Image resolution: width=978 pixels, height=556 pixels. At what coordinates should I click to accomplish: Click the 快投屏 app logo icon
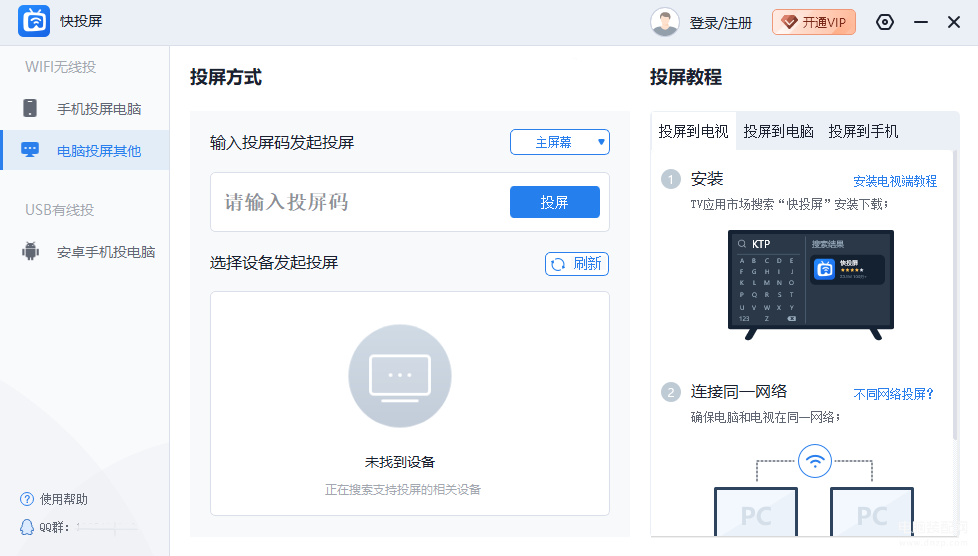(x=34, y=21)
